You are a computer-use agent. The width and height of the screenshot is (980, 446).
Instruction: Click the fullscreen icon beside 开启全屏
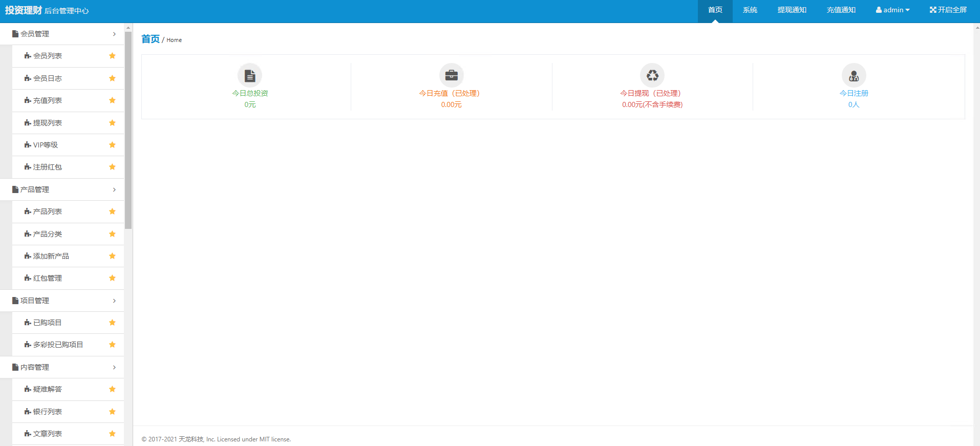click(x=933, y=10)
